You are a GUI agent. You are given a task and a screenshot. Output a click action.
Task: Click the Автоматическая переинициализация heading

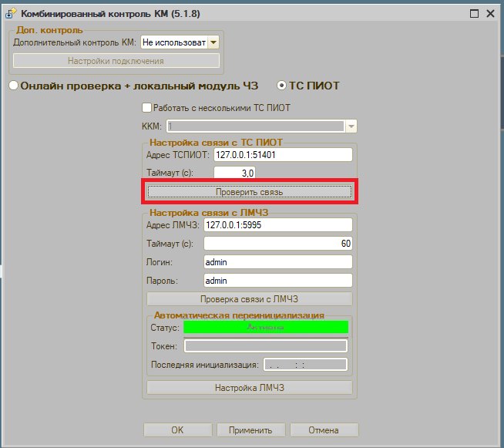coord(239,315)
